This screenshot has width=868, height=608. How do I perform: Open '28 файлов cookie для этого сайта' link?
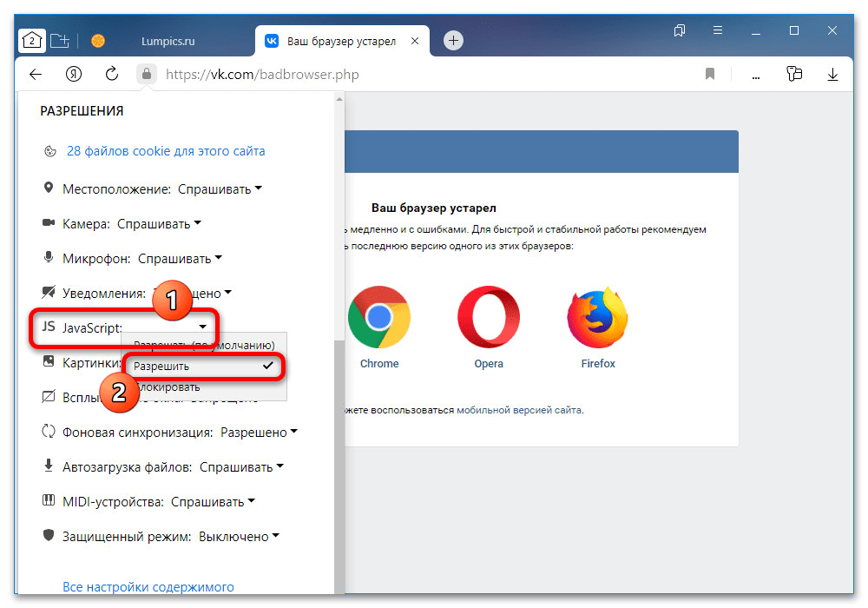point(166,151)
